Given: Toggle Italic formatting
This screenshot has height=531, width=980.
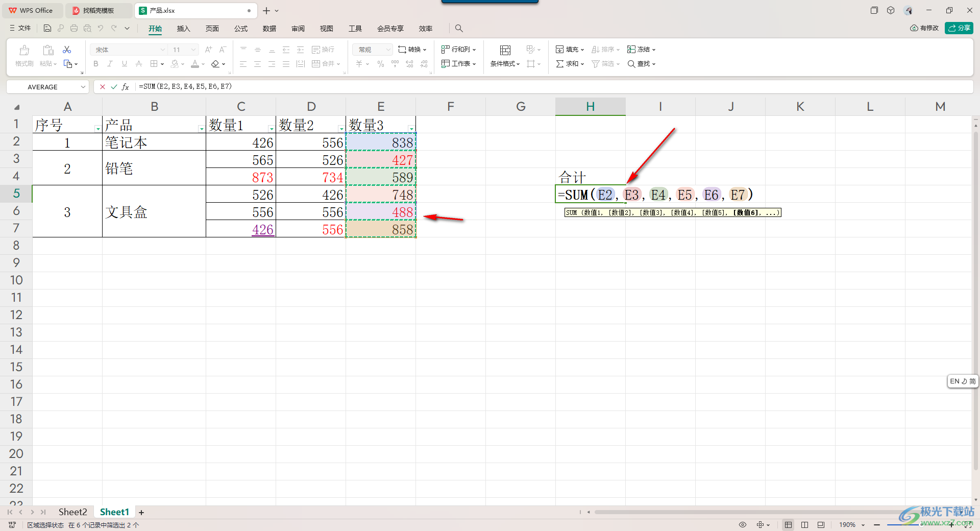Looking at the screenshot, I should tap(110, 64).
